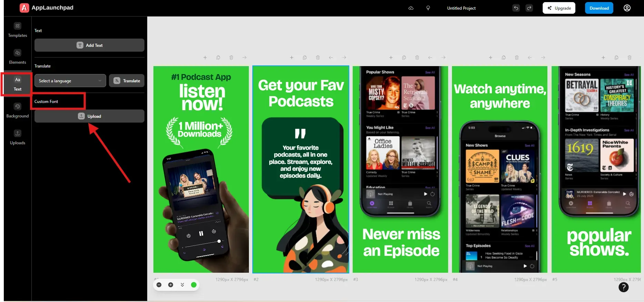Delete the Watch anytime, anywhere screen
The height and width of the screenshot is (302, 644).
[x=517, y=58]
